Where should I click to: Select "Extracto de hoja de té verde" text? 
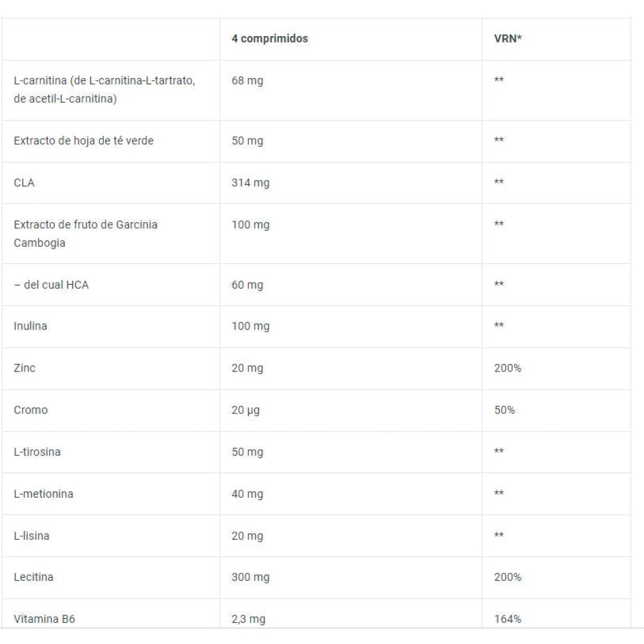click(84, 141)
